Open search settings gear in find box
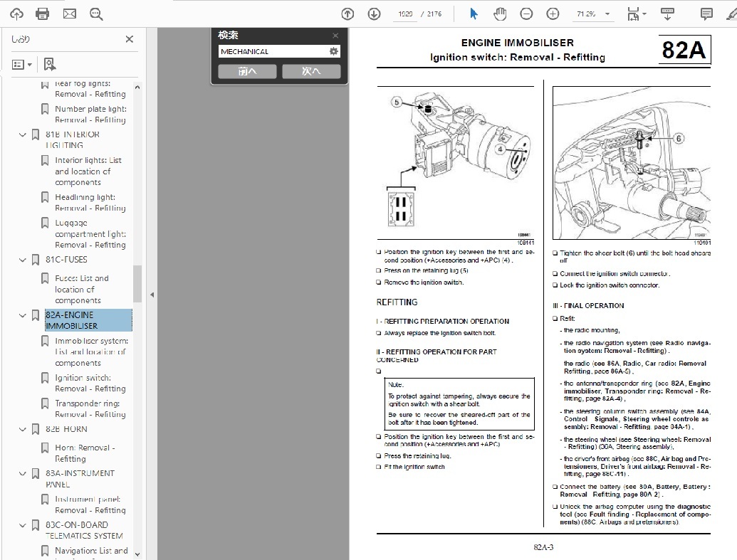 point(333,51)
